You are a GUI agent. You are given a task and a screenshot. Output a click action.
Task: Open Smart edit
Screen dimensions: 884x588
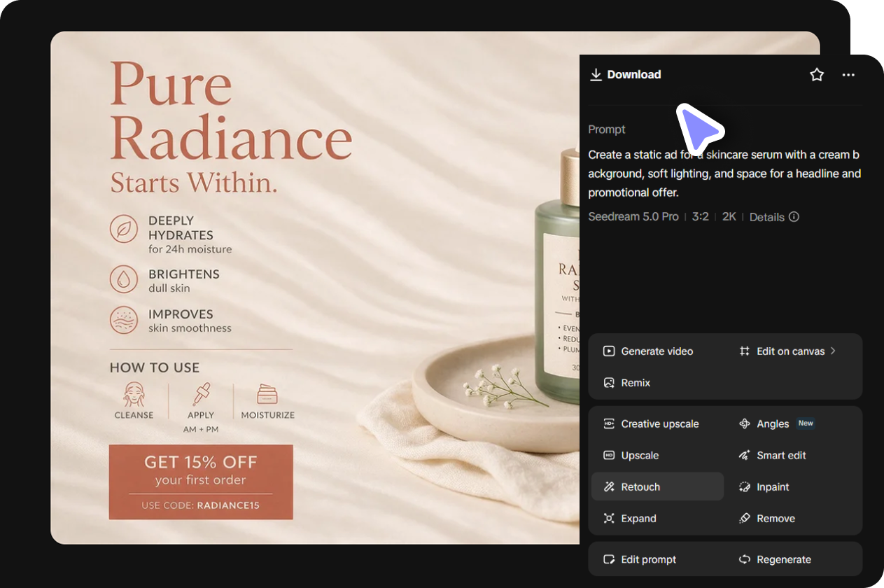pyautogui.click(x=773, y=456)
